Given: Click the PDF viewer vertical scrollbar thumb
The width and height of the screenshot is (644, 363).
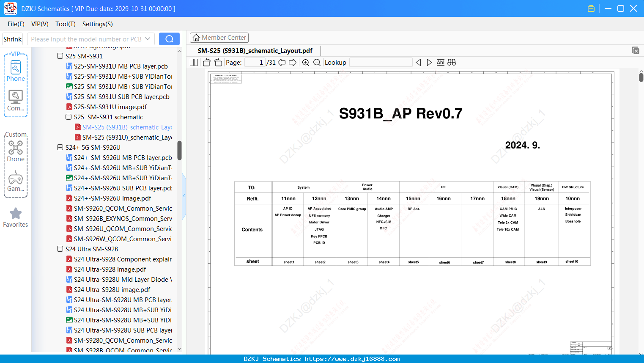Looking at the screenshot, I should click(641, 77).
